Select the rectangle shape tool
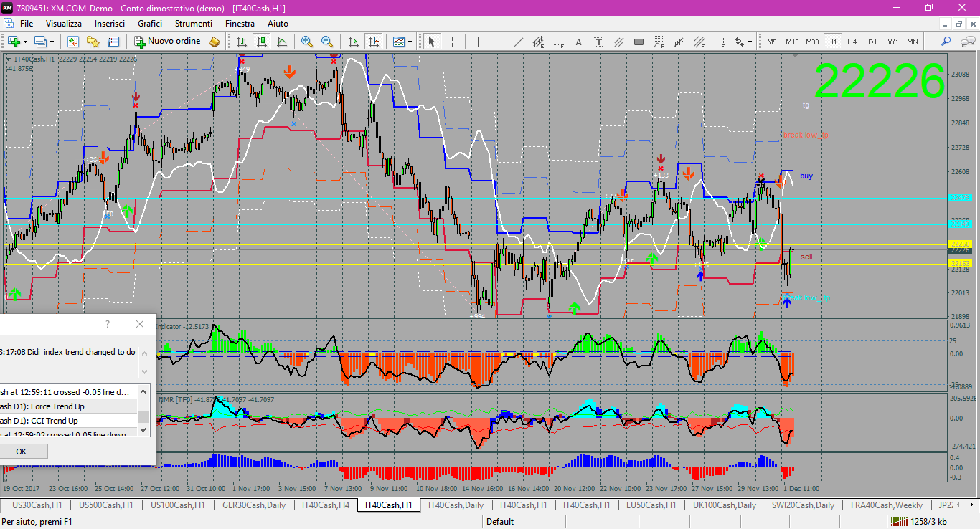980x529 pixels. pos(639,42)
